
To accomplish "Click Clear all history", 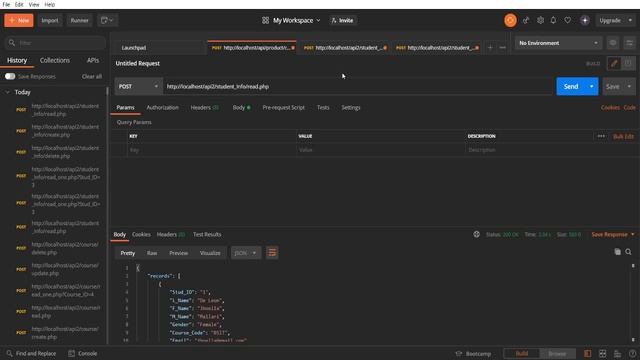I will pyautogui.click(x=92, y=76).
